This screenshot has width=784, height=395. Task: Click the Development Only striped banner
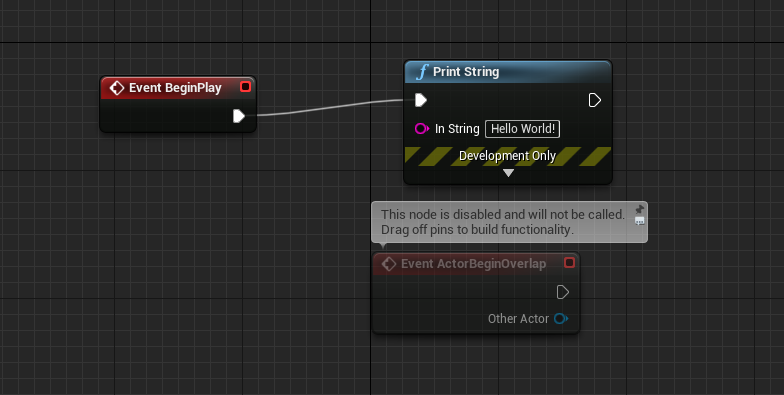tap(508, 156)
